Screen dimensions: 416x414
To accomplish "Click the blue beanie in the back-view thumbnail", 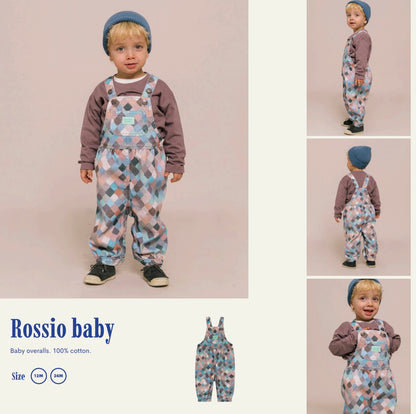I will pos(359,157).
